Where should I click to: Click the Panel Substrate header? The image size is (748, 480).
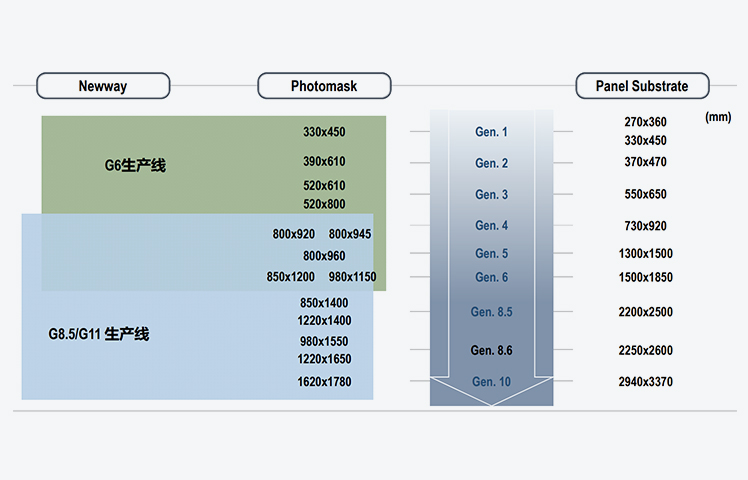point(645,86)
